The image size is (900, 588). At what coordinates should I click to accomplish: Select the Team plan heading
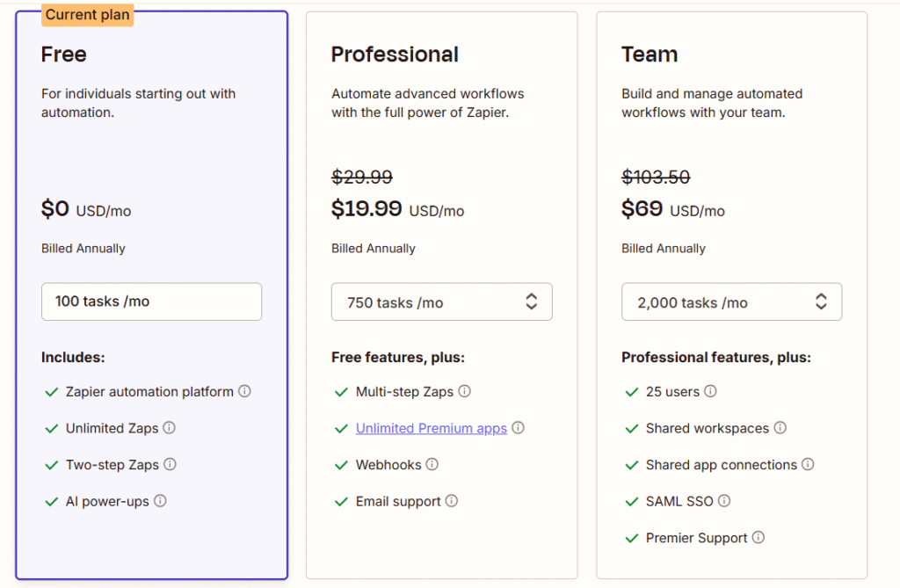(x=650, y=54)
